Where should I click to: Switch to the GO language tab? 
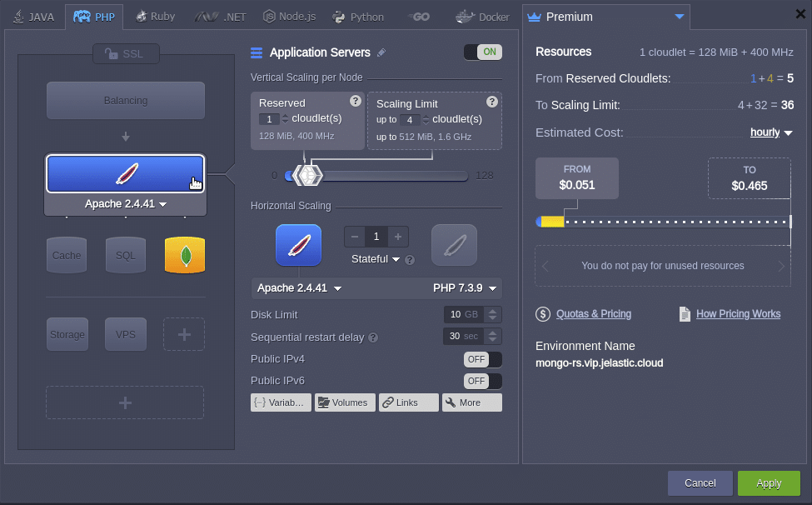coord(419,17)
